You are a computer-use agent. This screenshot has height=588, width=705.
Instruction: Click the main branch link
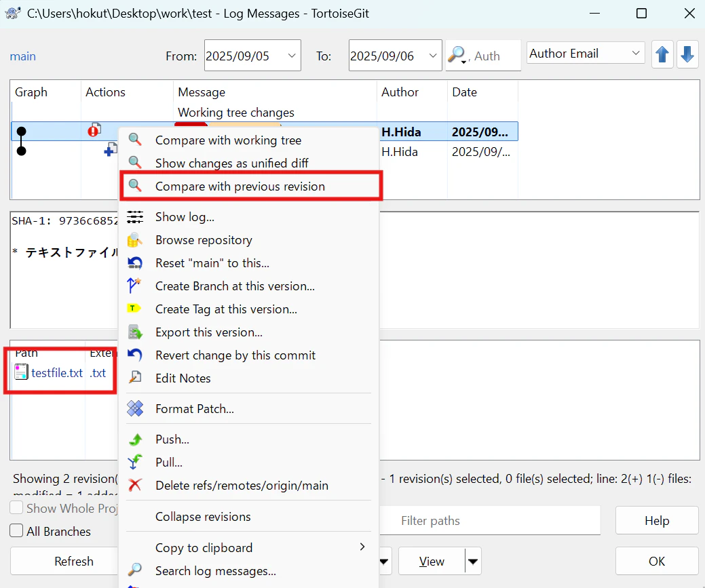22,56
